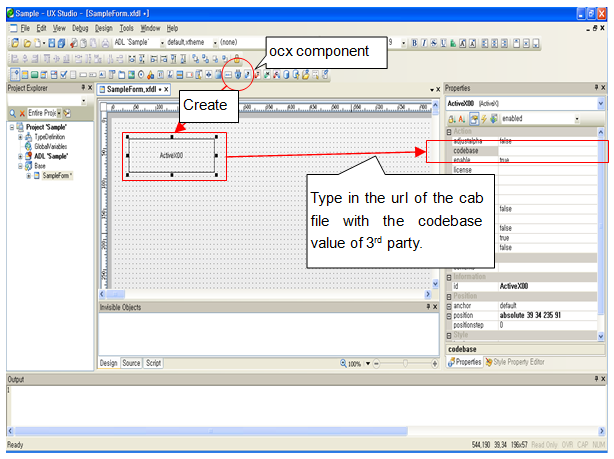Click the license property value field
614x459 pixels.
[547, 170]
